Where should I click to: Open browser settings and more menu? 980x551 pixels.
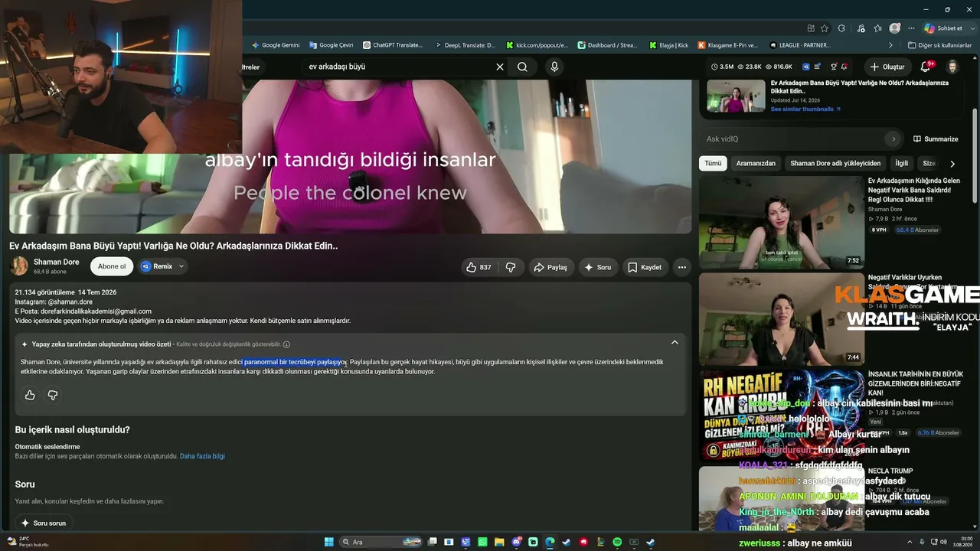(911, 28)
